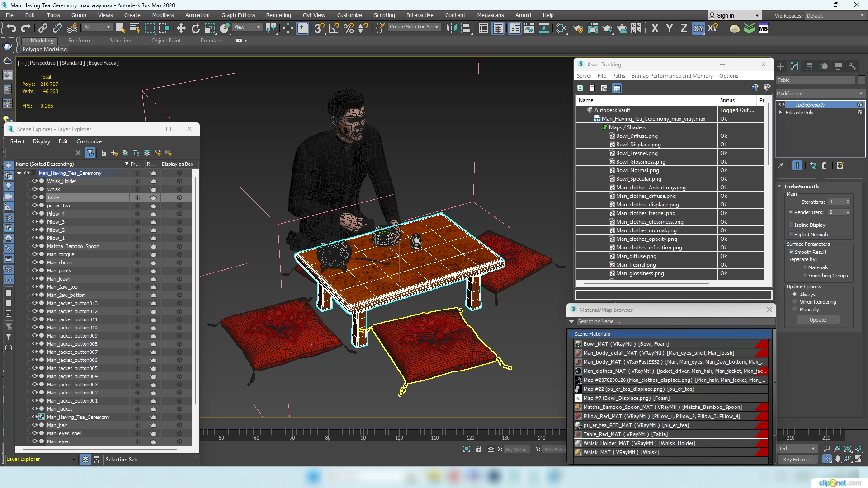The height and width of the screenshot is (488, 868).
Task: Click the Redo arrow in main toolbar
Action: tap(26, 28)
